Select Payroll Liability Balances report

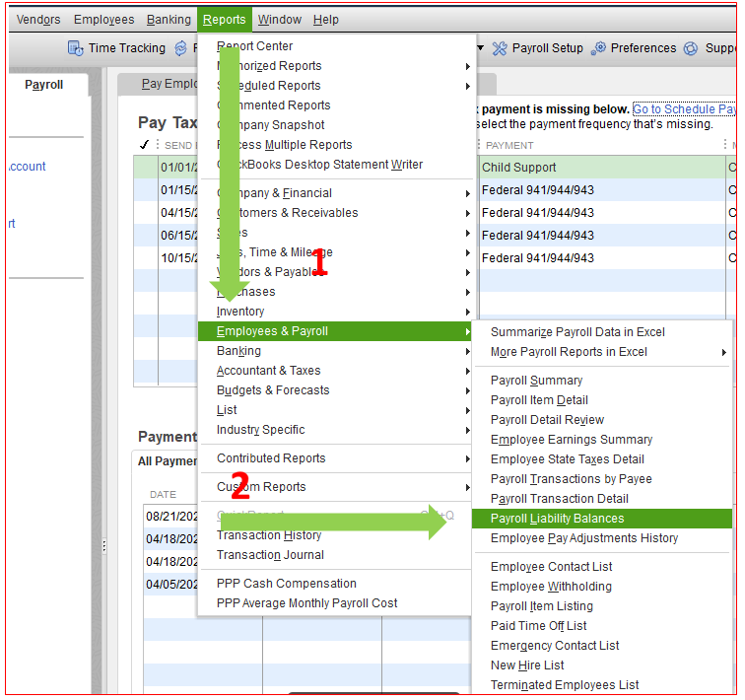(x=601, y=519)
